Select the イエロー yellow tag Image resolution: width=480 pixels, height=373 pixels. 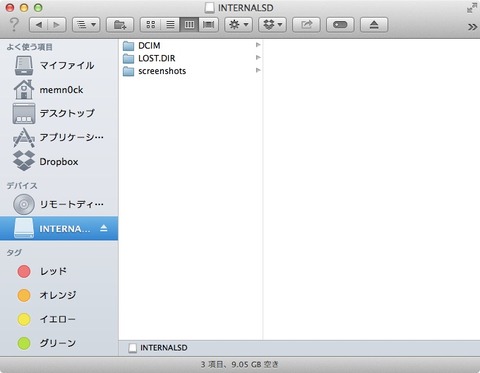tap(59, 319)
